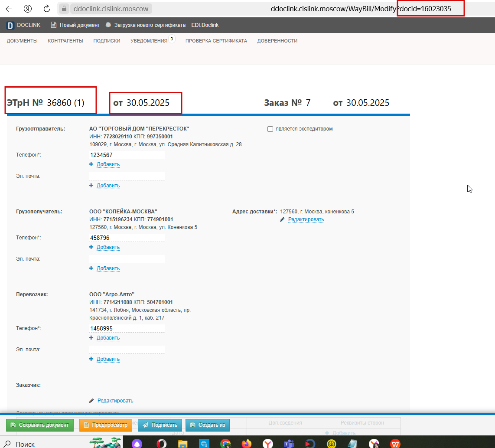Add email for Грузоотправитель via Добавить

click(108, 186)
